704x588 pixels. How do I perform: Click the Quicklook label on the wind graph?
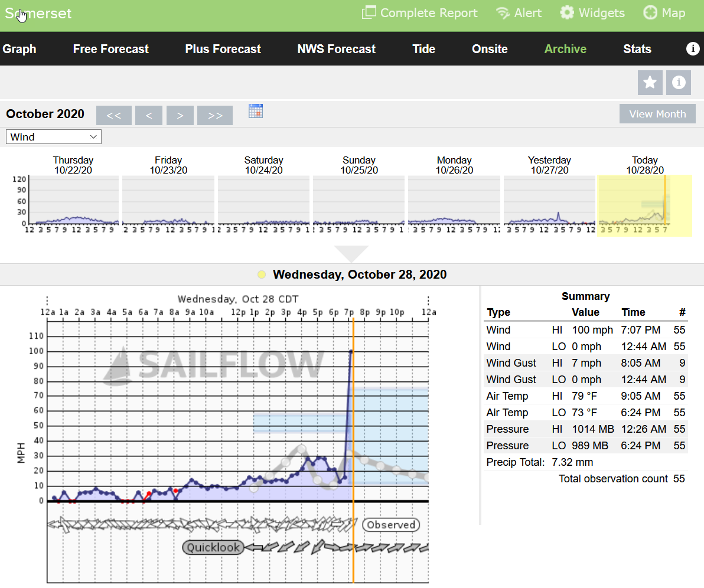click(213, 547)
